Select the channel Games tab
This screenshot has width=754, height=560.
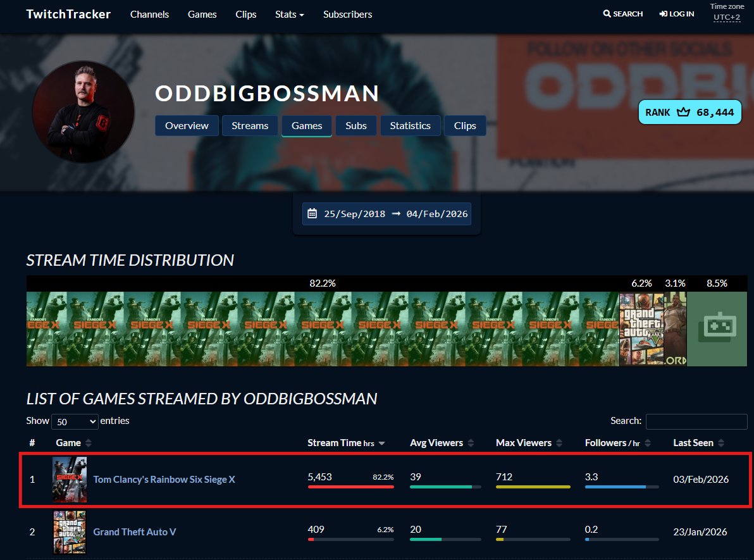coord(307,125)
